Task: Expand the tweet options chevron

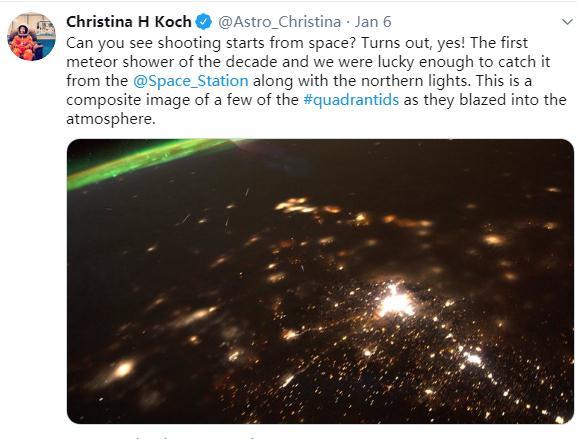Action: tap(567, 22)
